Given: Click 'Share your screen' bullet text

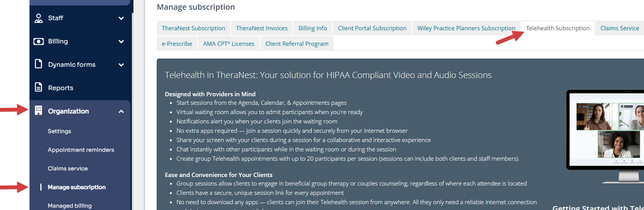Looking at the screenshot, I should pos(303,140).
